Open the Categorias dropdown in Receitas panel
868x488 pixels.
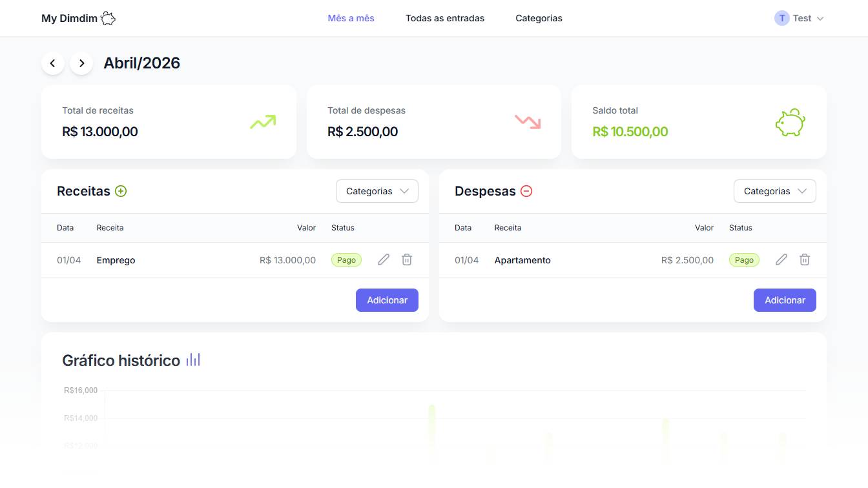[377, 191]
